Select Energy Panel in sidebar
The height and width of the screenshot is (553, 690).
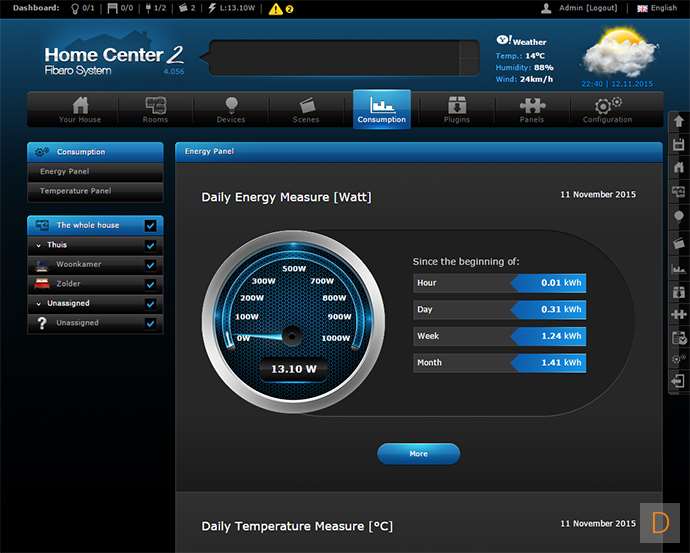coord(65,171)
